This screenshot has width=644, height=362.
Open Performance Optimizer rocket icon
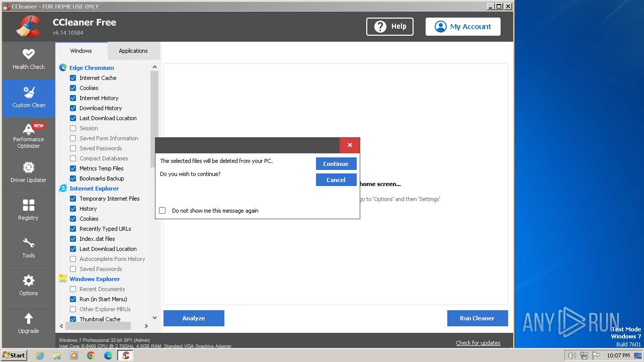(x=29, y=129)
